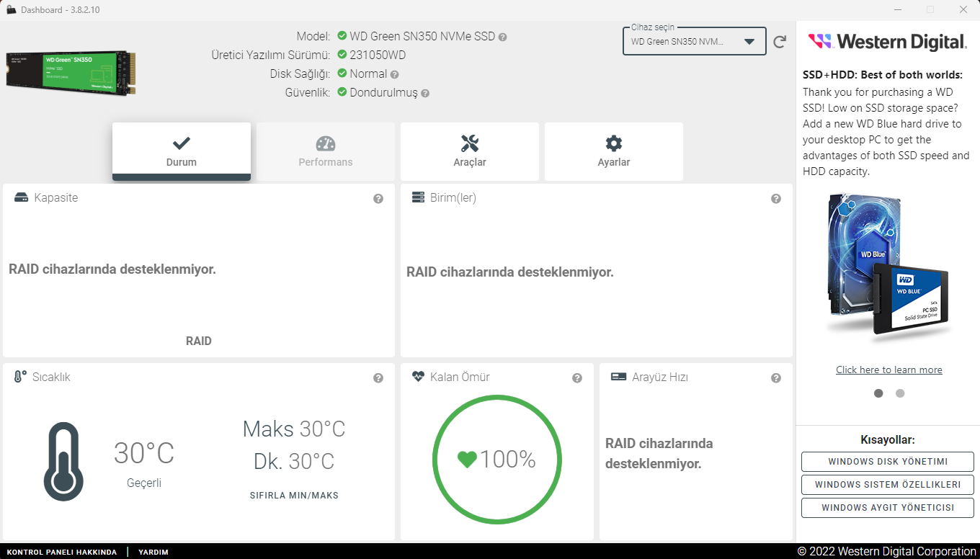
Task: Click the Kalan Ömür heartbeat icon
Action: pos(418,377)
